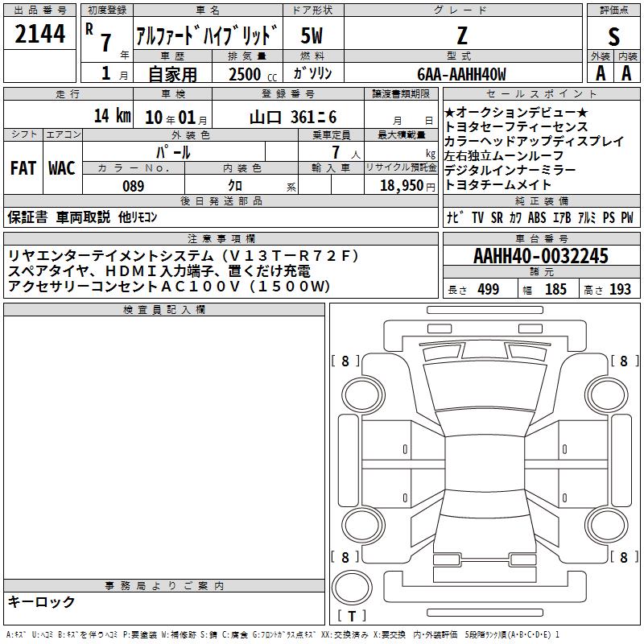Click the car roof panel on diagram
Viewport: 644px width, 644px height.
(x=485, y=462)
